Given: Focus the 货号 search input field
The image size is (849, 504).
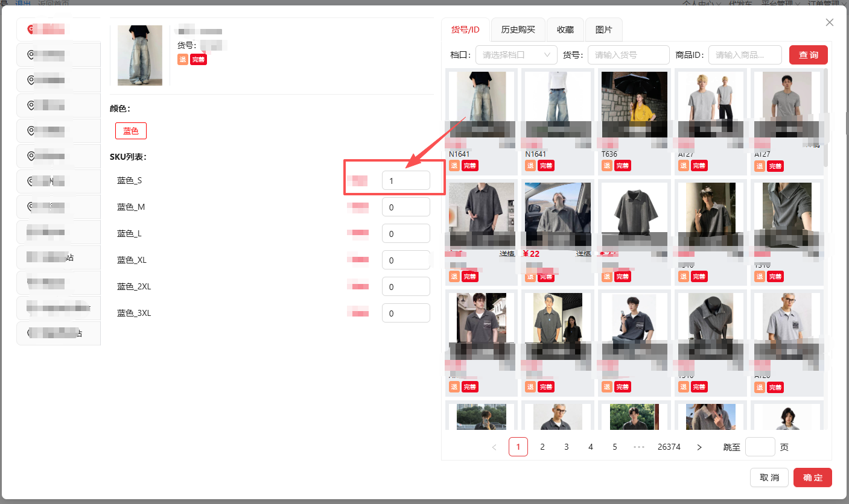Looking at the screenshot, I should pyautogui.click(x=629, y=55).
